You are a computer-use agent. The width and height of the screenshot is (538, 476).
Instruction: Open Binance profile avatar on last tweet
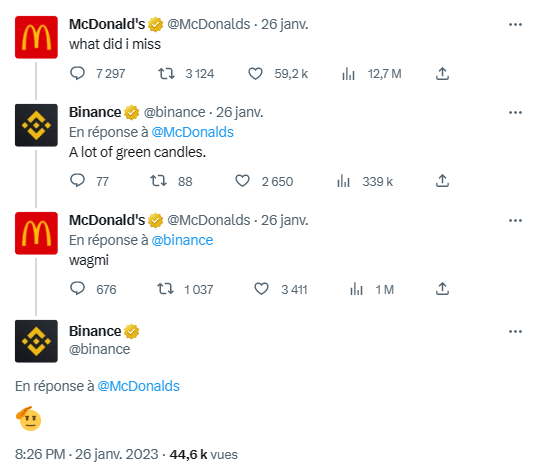click(36, 341)
